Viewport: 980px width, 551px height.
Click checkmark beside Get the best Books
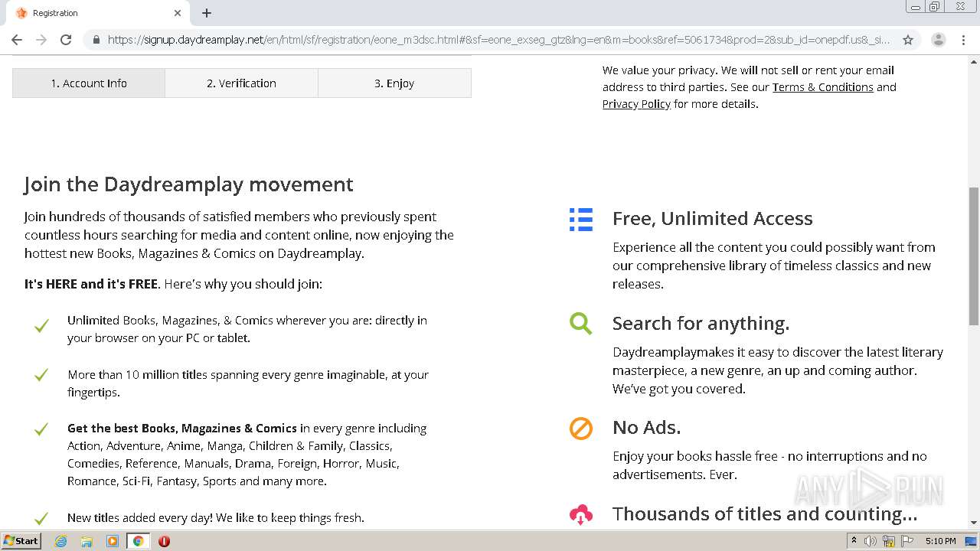(41, 429)
